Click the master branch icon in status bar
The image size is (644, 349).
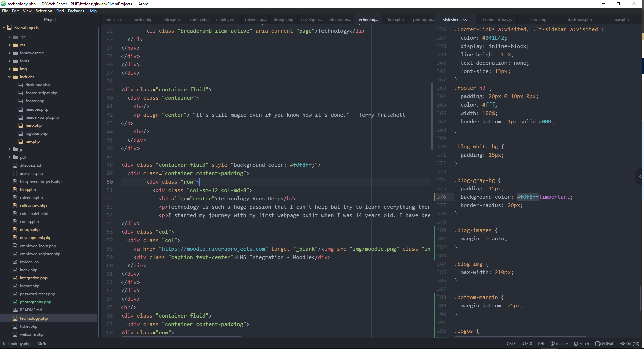pos(553,344)
